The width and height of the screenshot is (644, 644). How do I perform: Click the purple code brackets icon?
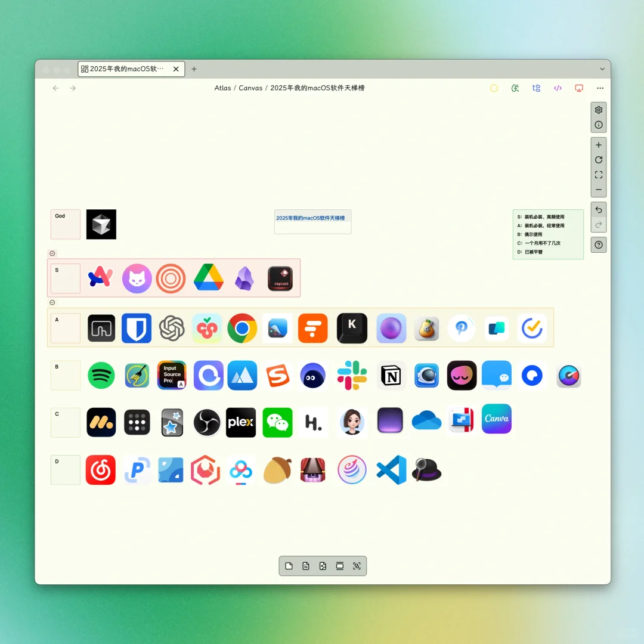point(558,88)
